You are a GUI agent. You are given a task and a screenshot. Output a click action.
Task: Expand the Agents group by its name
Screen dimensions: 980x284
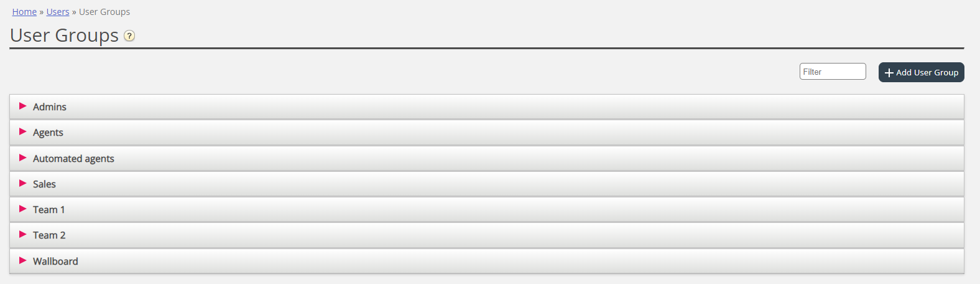pyautogui.click(x=48, y=133)
